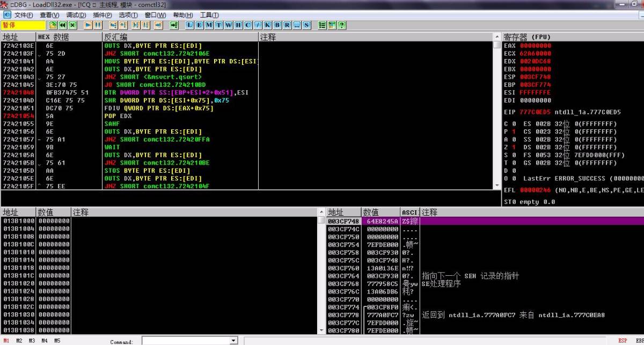
Task: Click the 寄存器 (FPU) header bar
Action: 573,37
